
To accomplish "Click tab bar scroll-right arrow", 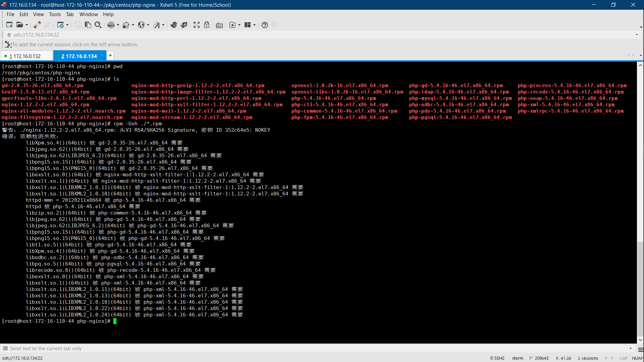I will tap(633, 55).
